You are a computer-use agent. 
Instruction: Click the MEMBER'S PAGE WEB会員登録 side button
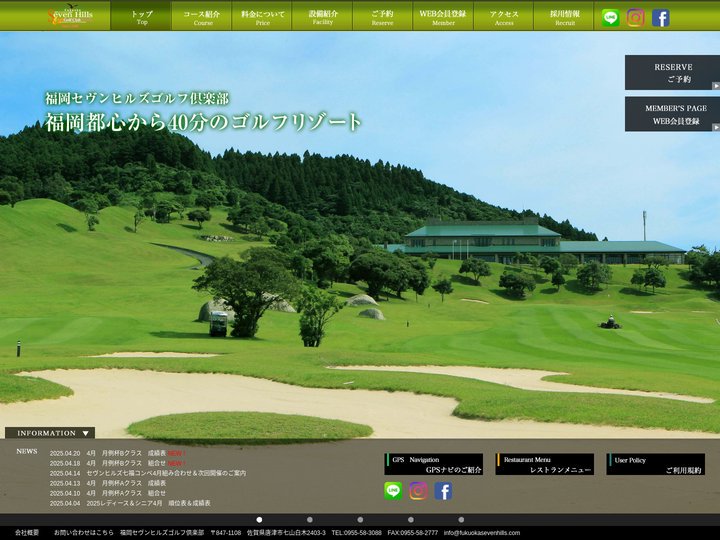click(x=672, y=114)
